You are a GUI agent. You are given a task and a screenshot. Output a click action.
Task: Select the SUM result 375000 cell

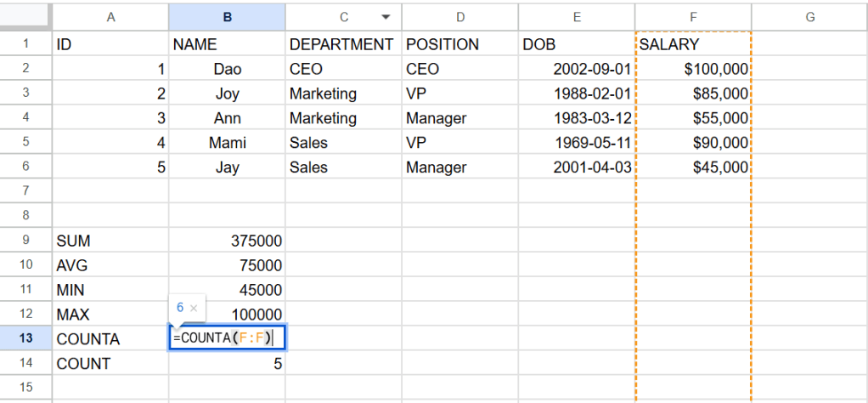coord(227,241)
